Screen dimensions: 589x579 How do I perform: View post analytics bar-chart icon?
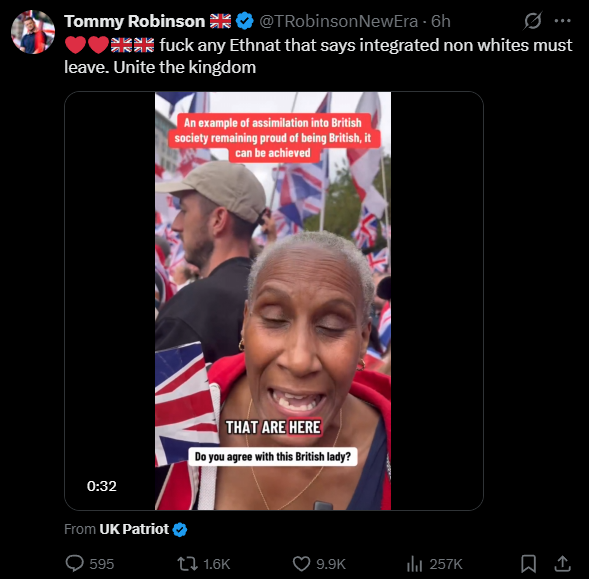[x=415, y=564]
